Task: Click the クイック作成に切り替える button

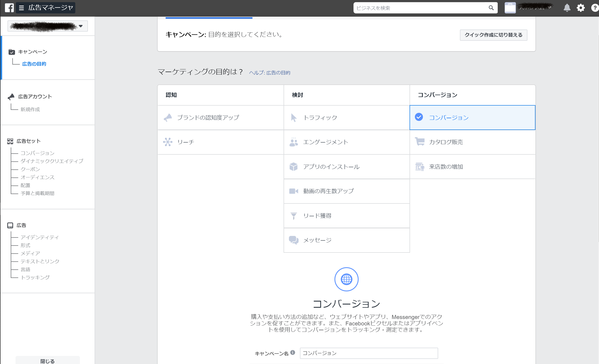Action: (x=493, y=35)
